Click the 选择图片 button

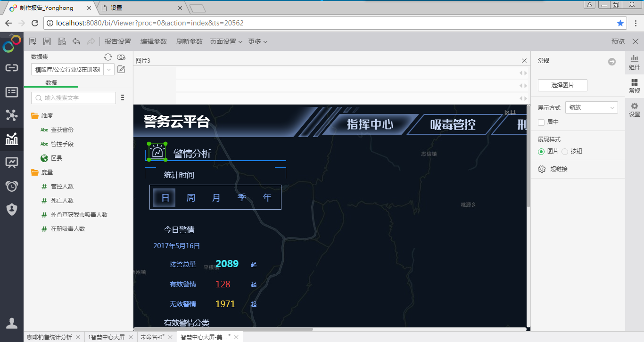tap(562, 85)
